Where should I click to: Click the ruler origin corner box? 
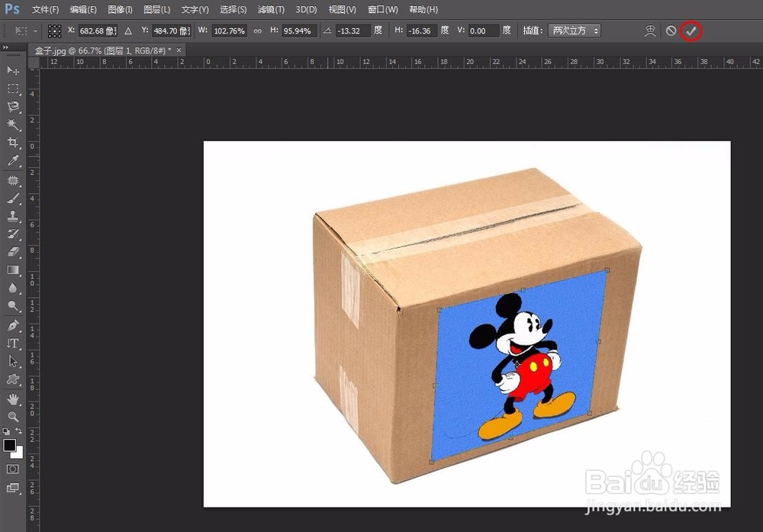point(34,63)
